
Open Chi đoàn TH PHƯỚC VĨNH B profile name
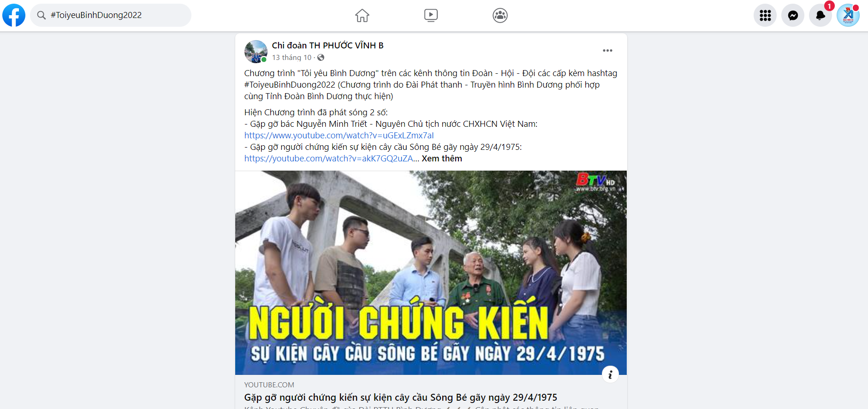point(327,45)
